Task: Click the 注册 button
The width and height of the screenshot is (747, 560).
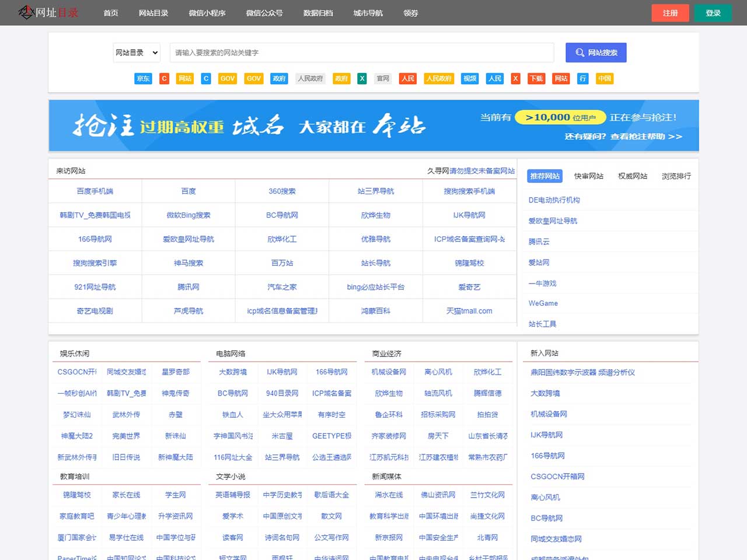Action: (670, 12)
